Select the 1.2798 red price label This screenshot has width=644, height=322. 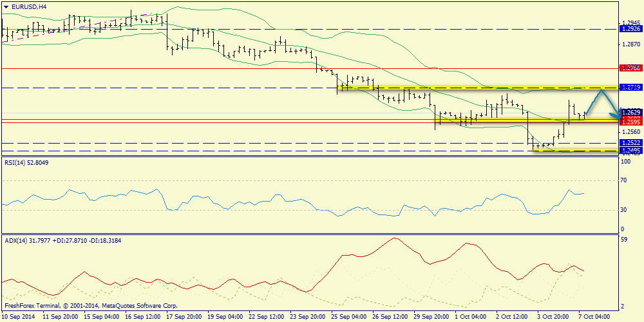coord(630,68)
